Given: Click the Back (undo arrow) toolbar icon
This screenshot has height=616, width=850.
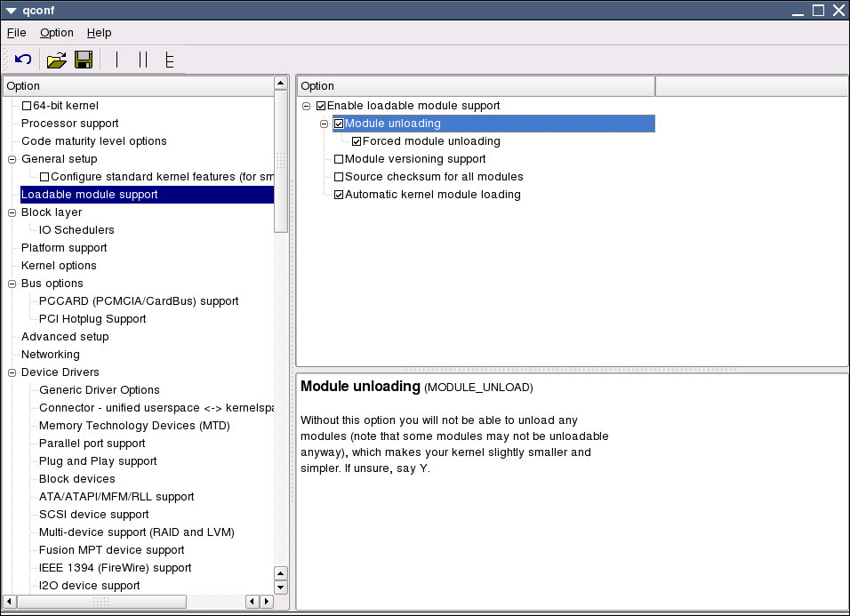Looking at the screenshot, I should coord(23,59).
